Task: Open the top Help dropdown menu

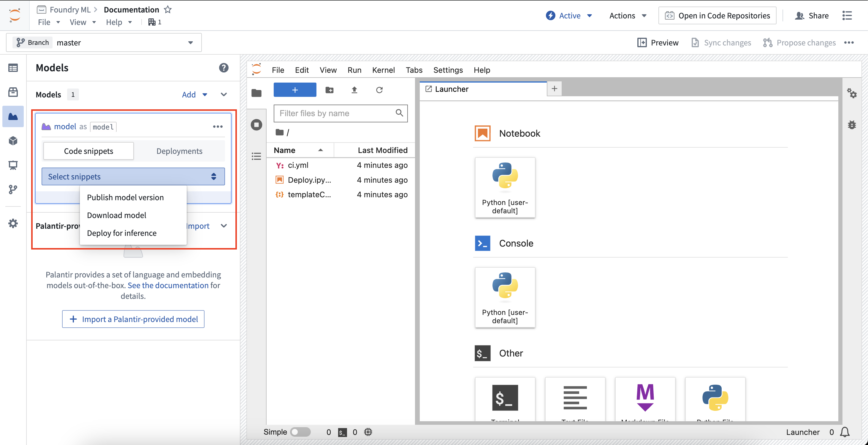Action: coord(119,22)
